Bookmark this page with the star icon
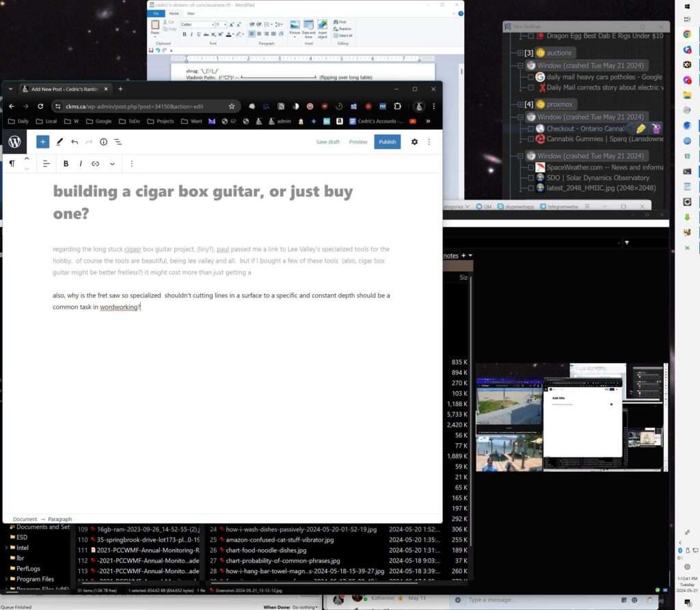The image size is (700, 610). tap(232, 106)
